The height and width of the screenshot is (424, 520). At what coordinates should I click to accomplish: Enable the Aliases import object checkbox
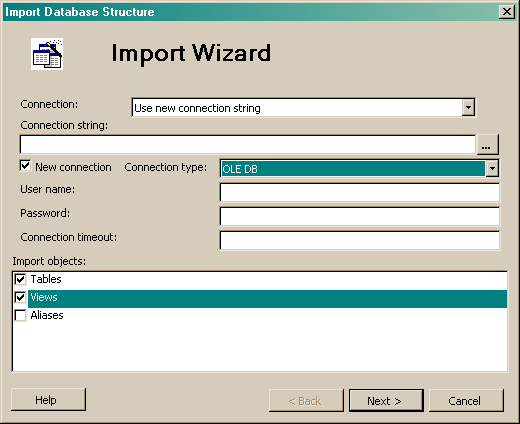(20, 315)
